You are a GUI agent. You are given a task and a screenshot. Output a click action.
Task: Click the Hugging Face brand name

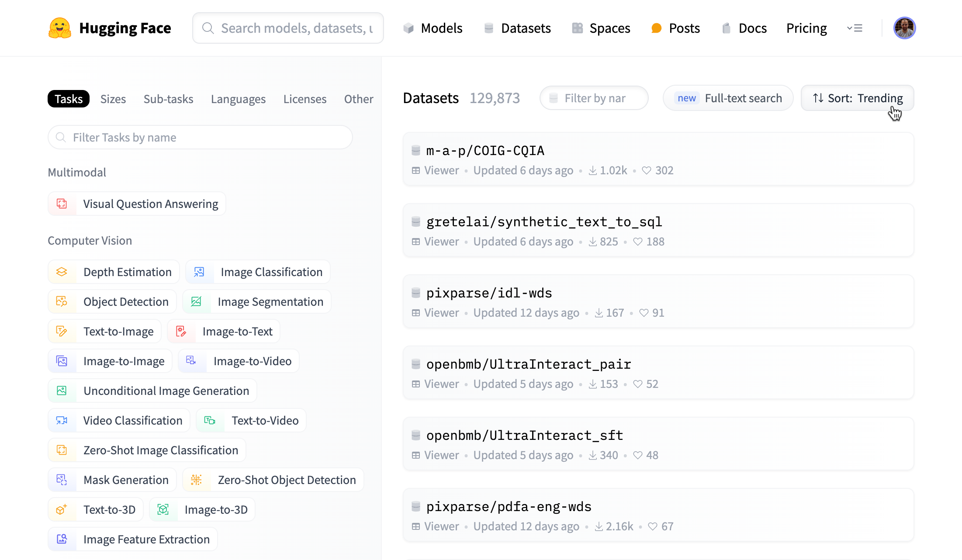point(125,28)
